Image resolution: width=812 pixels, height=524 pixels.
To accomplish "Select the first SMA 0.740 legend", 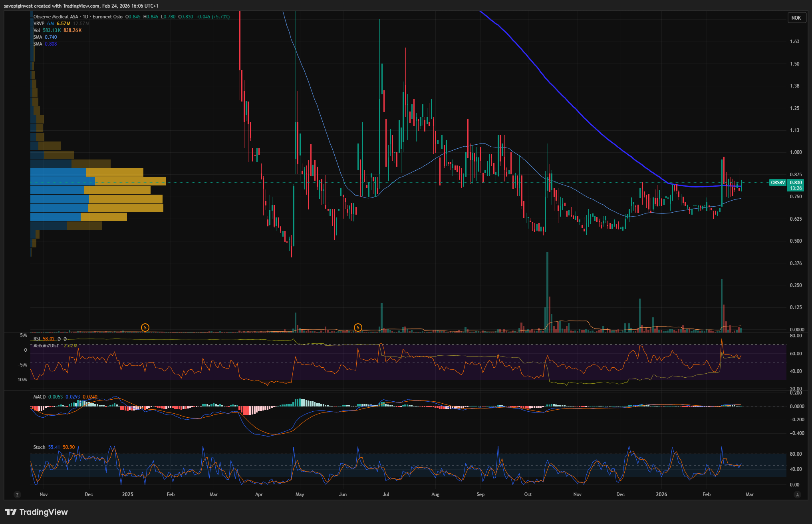I will pyautogui.click(x=38, y=37).
